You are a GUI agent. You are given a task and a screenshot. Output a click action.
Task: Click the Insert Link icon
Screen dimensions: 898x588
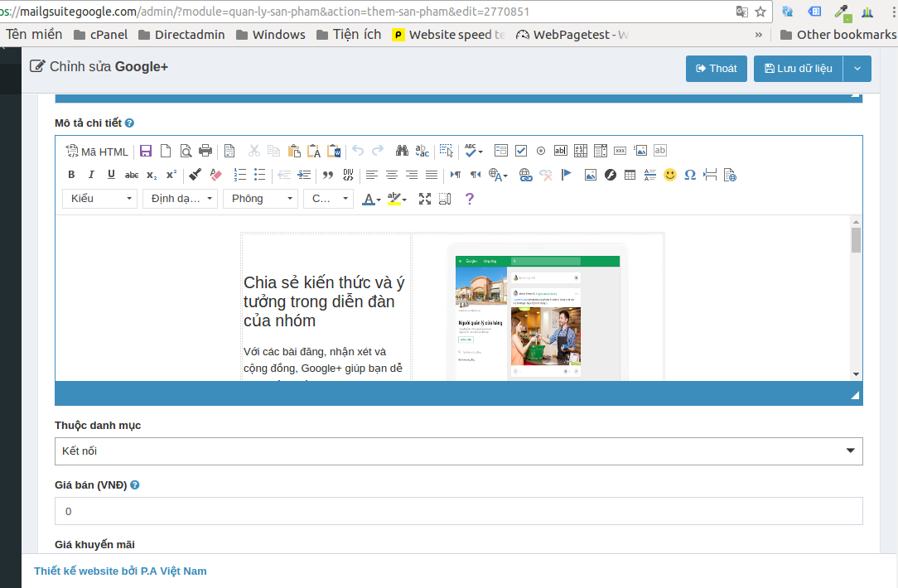[x=526, y=175]
